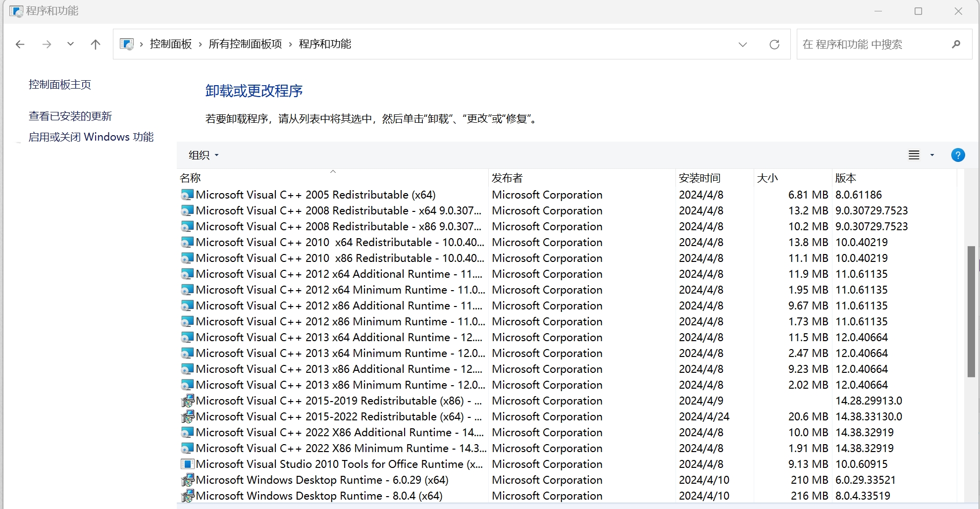The image size is (980, 509).
Task: Click the 程序和功能 breadcrumb
Action: click(x=325, y=44)
